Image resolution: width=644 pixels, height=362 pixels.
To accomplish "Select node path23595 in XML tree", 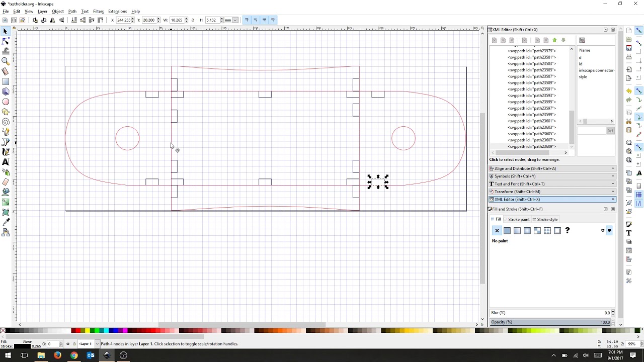I will point(531,102).
